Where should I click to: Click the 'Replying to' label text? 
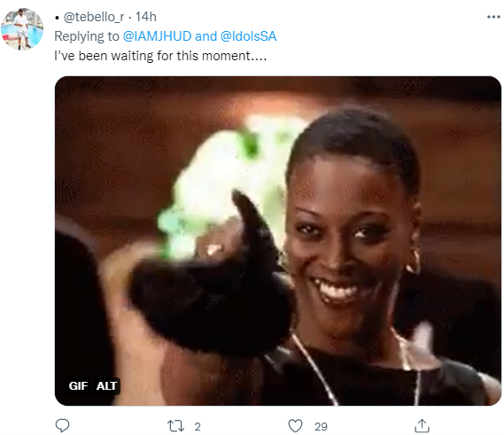click(x=87, y=36)
